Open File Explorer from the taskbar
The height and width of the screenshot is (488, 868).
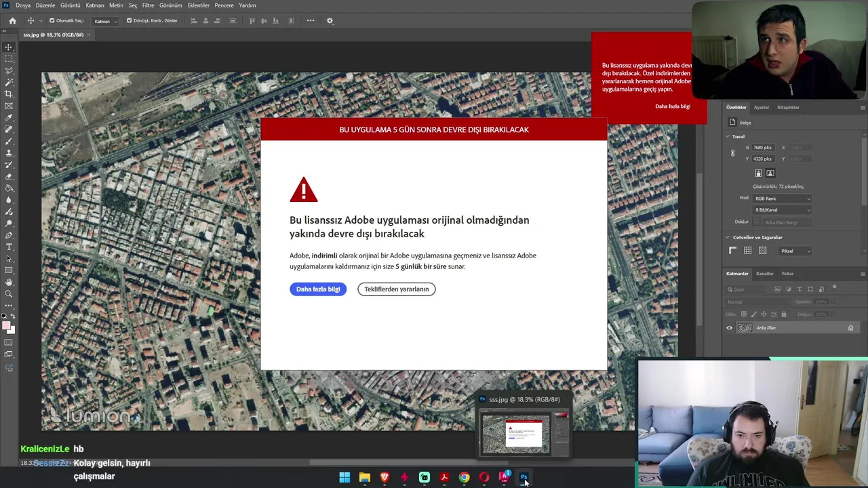(x=365, y=477)
